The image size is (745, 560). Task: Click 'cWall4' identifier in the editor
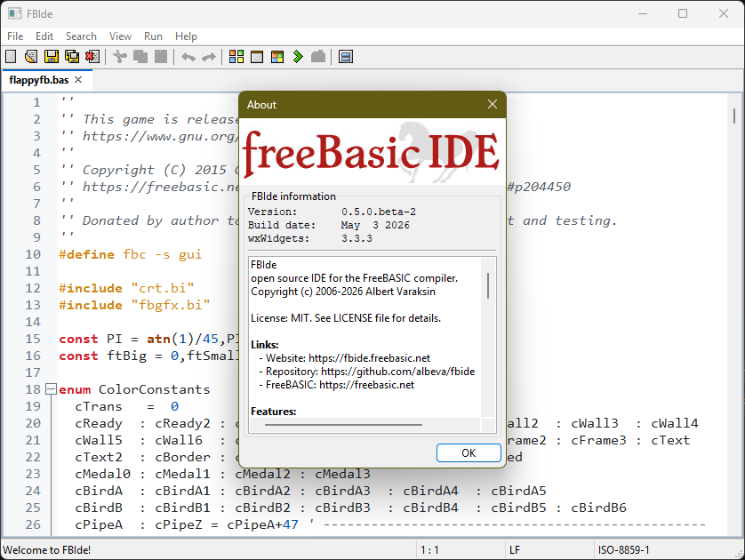[x=675, y=423]
